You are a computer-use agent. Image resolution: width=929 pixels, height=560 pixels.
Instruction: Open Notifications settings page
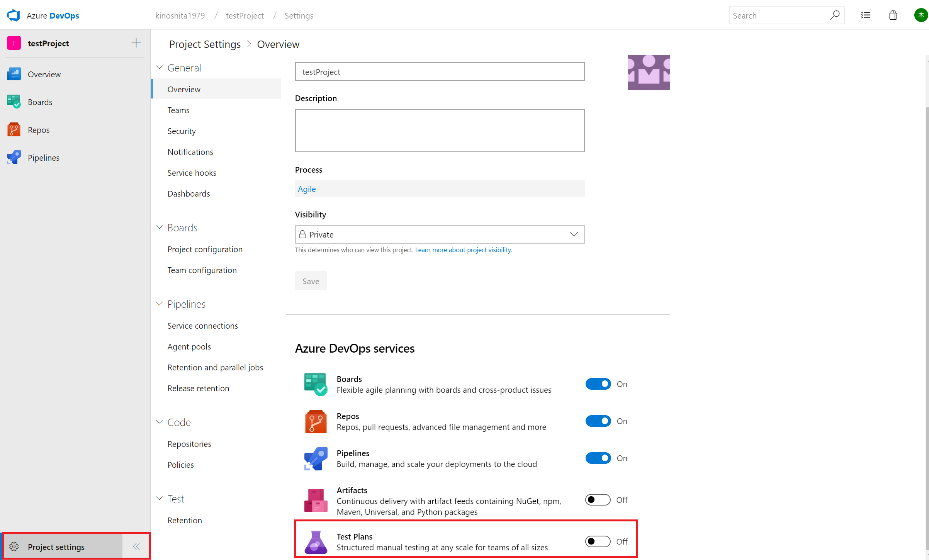click(190, 152)
